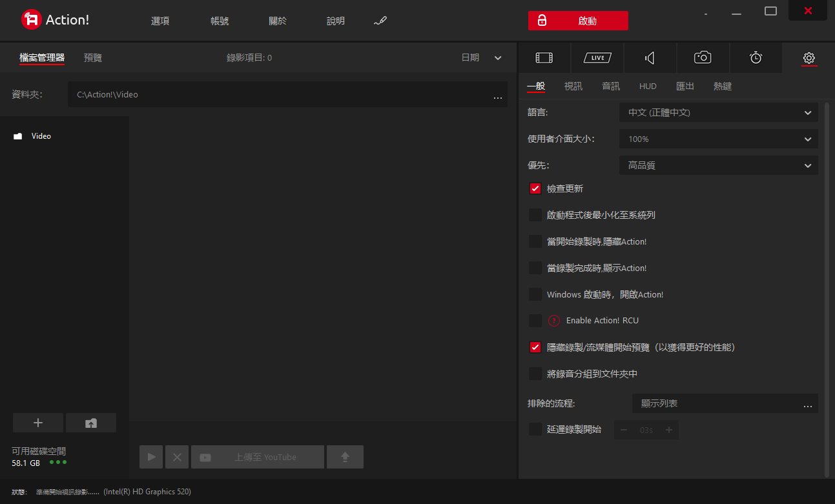Click the Video folder icon in tree
Screen dimensions: 835x504
tap(18, 136)
